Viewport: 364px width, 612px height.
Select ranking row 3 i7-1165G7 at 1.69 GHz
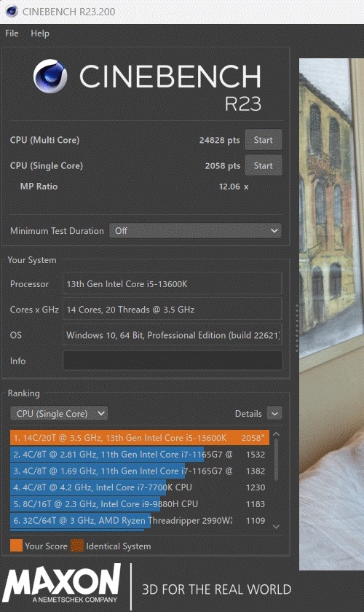coord(140,471)
